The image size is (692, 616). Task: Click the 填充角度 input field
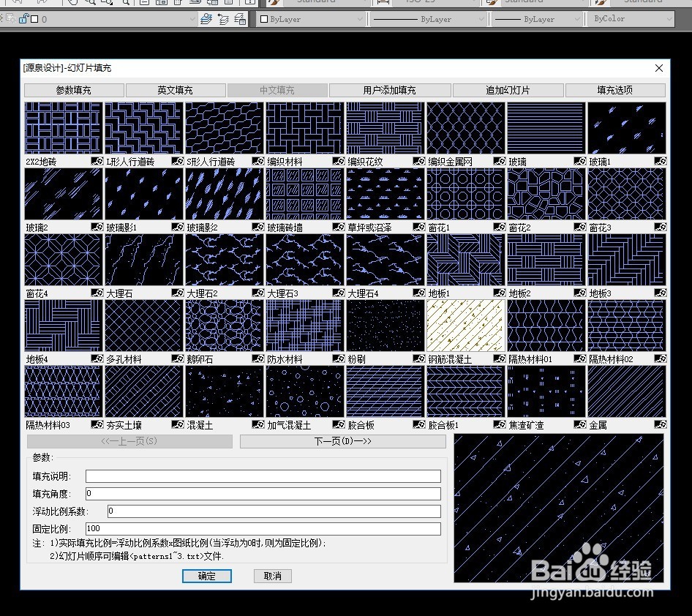coord(263,493)
